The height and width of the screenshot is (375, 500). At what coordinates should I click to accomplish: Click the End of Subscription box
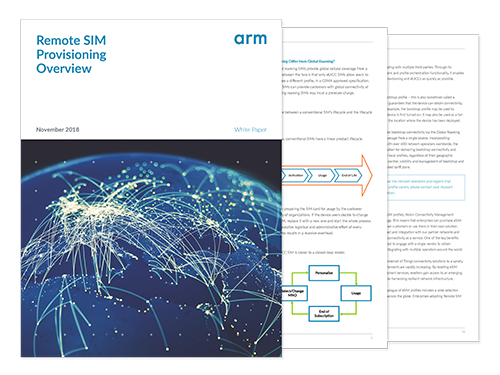pos(324,314)
